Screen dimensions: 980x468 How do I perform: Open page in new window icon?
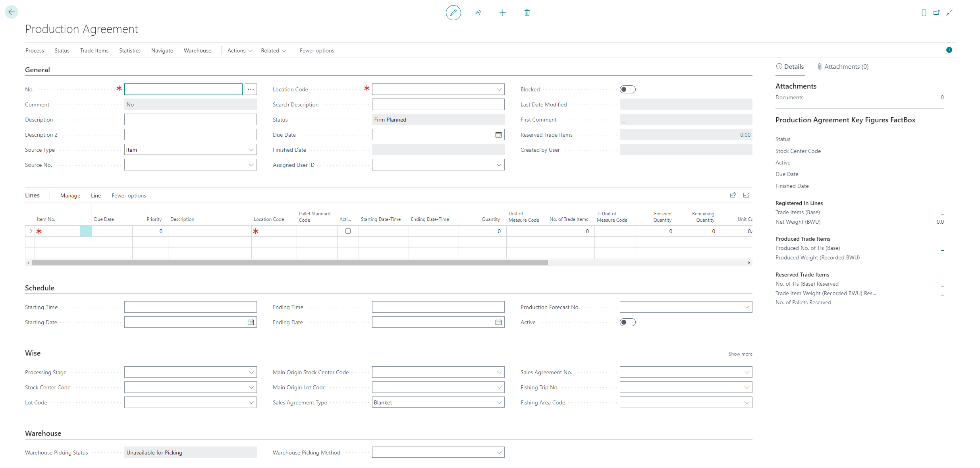[x=936, y=13]
